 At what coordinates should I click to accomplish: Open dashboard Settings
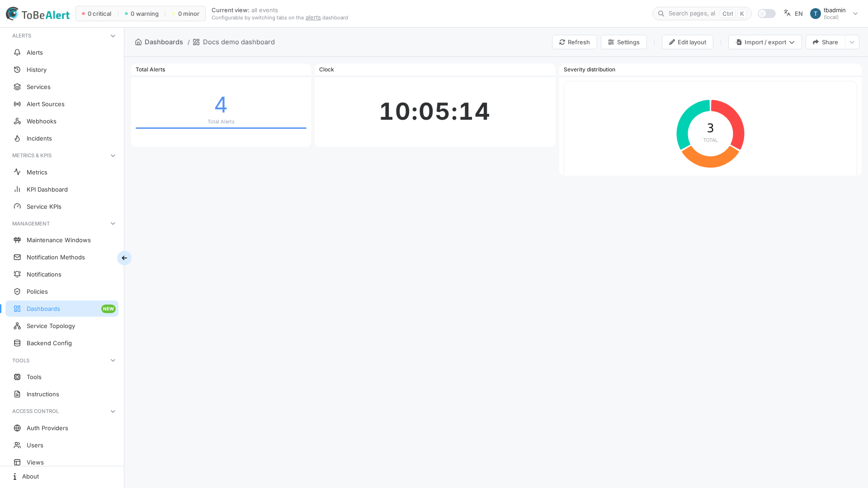click(623, 42)
